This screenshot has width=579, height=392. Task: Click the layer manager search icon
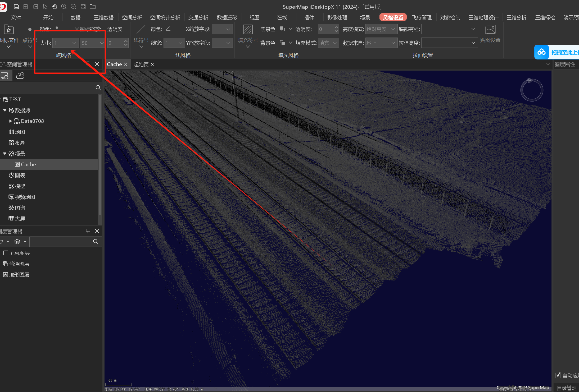[x=96, y=242]
